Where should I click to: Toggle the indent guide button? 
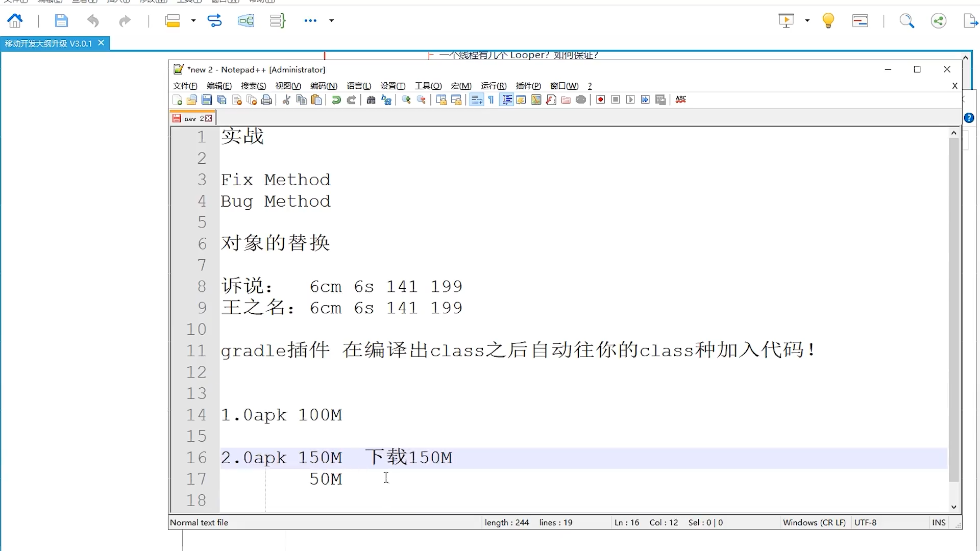(x=507, y=100)
